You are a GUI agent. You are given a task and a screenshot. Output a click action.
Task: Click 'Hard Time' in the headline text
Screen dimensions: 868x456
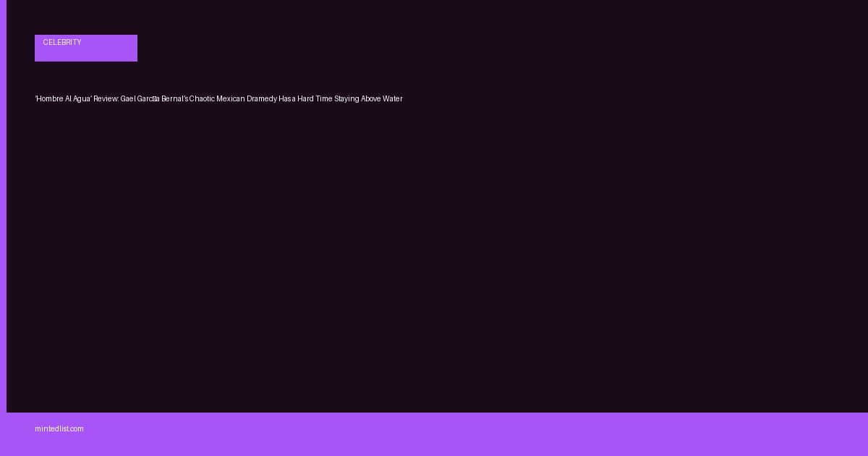[x=315, y=98]
